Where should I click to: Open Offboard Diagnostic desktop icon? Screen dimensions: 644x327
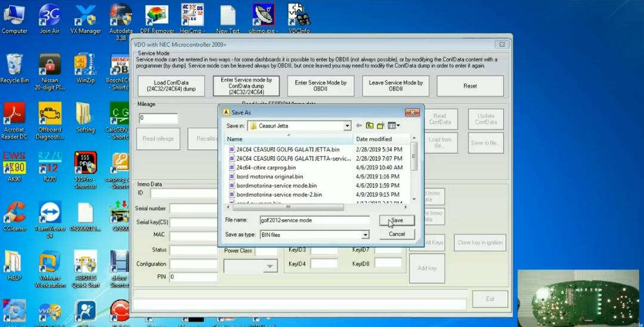(49, 121)
